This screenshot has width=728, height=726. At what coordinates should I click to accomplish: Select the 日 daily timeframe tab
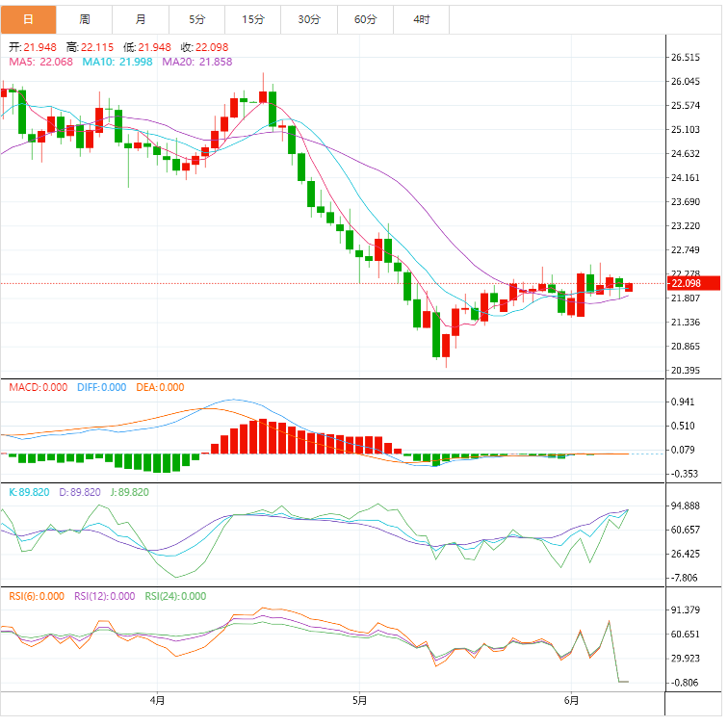28,19
